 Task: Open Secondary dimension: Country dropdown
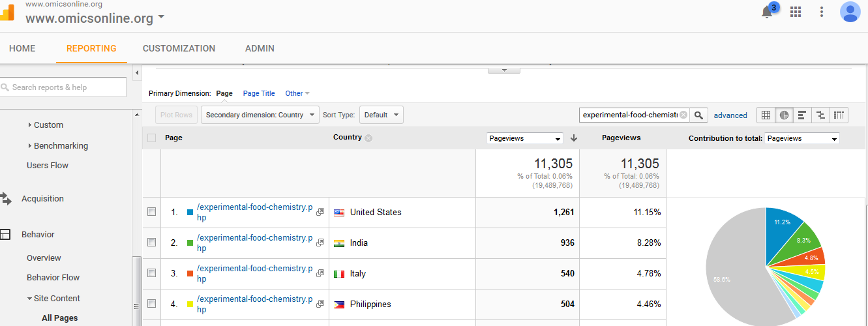coord(260,115)
